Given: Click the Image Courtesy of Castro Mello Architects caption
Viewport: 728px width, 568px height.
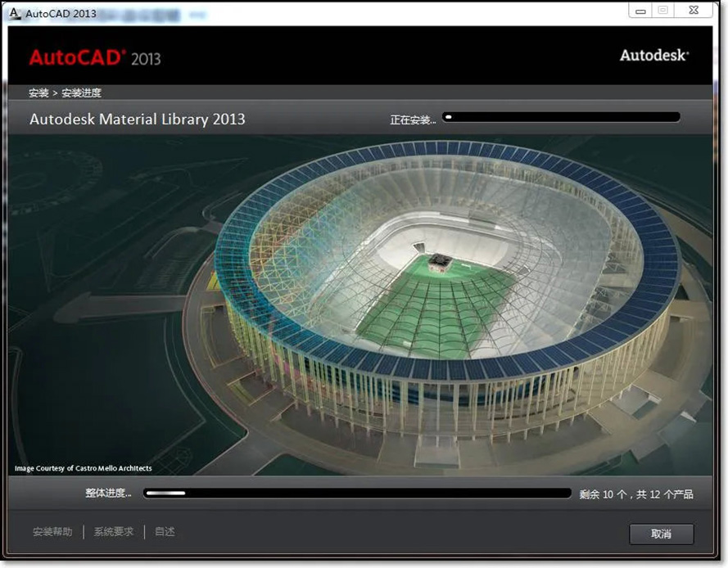Looking at the screenshot, I should point(83,468).
